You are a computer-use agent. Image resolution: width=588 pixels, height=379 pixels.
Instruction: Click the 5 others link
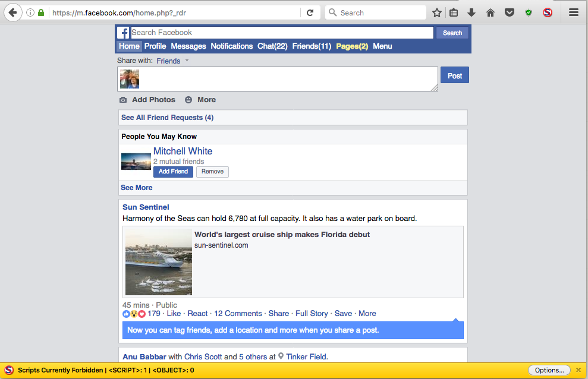coord(253,357)
